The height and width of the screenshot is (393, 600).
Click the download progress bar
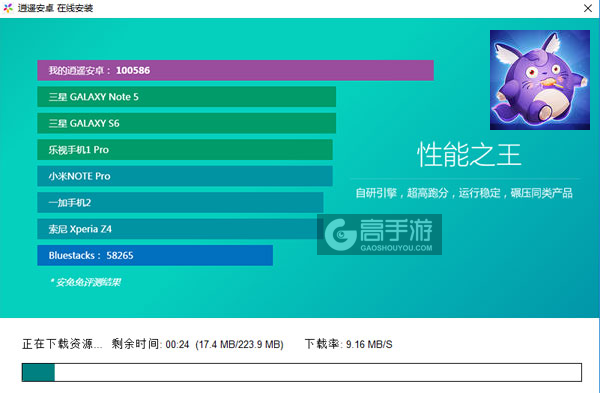pos(302,372)
